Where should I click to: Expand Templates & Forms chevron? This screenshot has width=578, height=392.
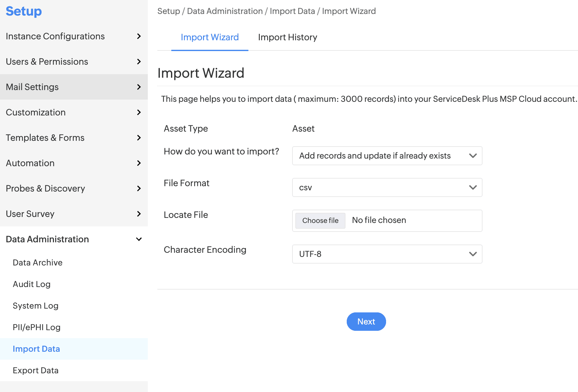[x=139, y=138]
